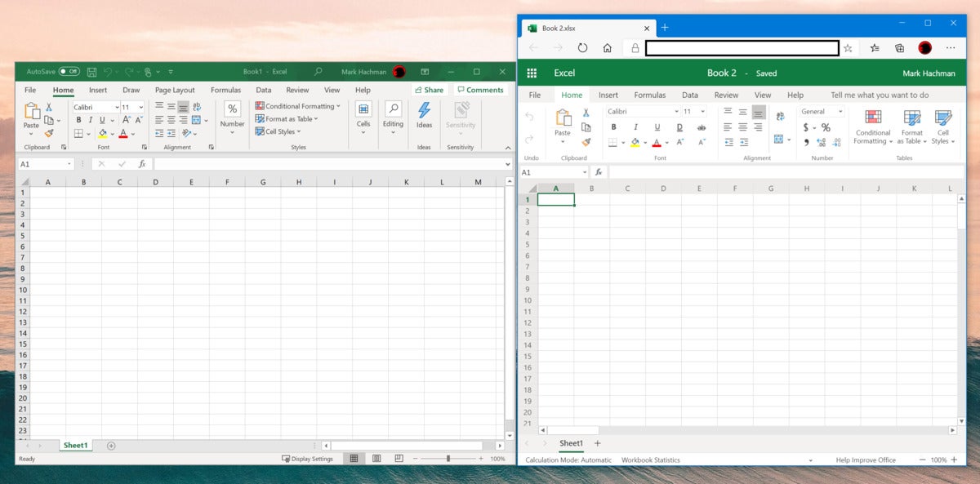This screenshot has width=980, height=484.
Task: Open Conditional Formatting in Excel online
Action: pyautogui.click(x=873, y=127)
